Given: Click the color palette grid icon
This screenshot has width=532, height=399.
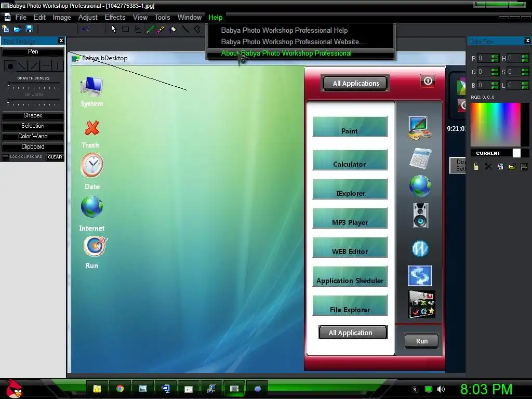Looking at the screenshot, I should (x=500, y=167).
